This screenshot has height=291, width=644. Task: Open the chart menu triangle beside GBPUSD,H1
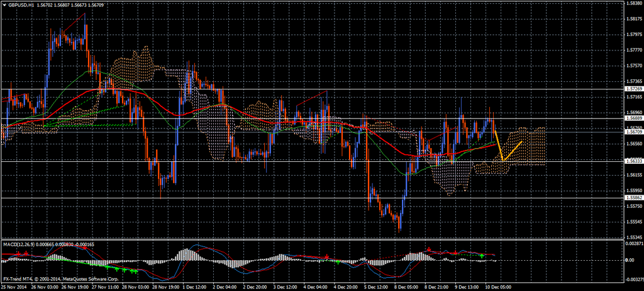coord(4,4)
